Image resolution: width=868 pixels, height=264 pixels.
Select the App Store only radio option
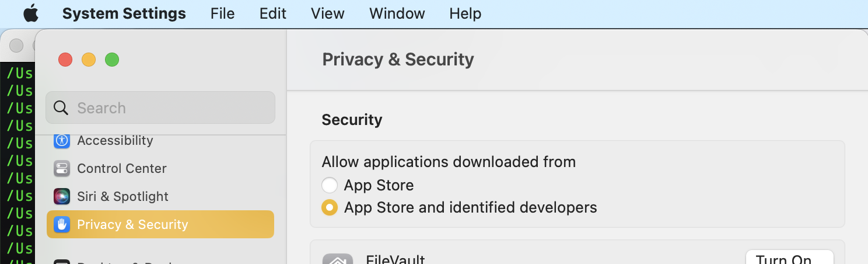pos(330,185)
